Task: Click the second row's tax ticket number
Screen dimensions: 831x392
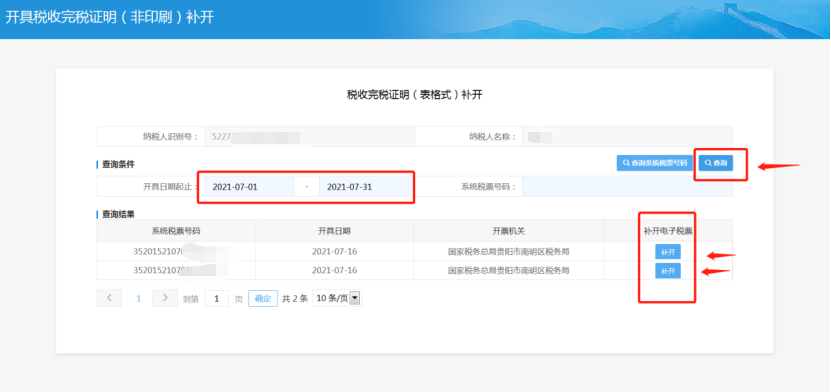Action: [x=176, y=270]
